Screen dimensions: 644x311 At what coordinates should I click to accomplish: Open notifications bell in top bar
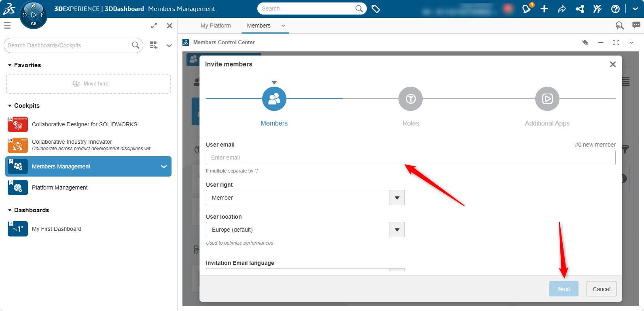(526, 9)
